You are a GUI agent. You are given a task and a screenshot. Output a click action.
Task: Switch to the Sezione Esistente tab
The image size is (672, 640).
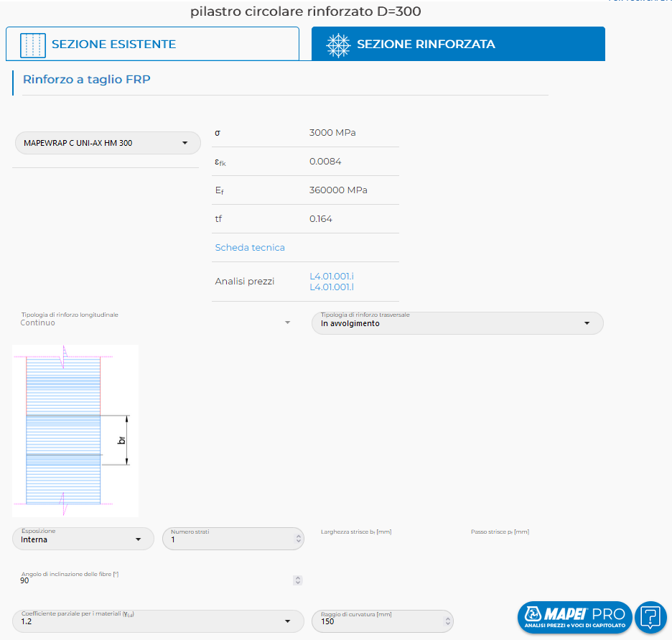point(153,44)
